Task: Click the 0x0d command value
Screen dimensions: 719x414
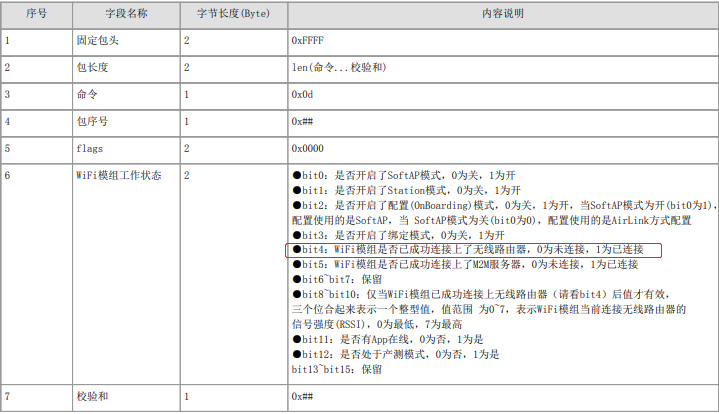Action: (303, 94)
